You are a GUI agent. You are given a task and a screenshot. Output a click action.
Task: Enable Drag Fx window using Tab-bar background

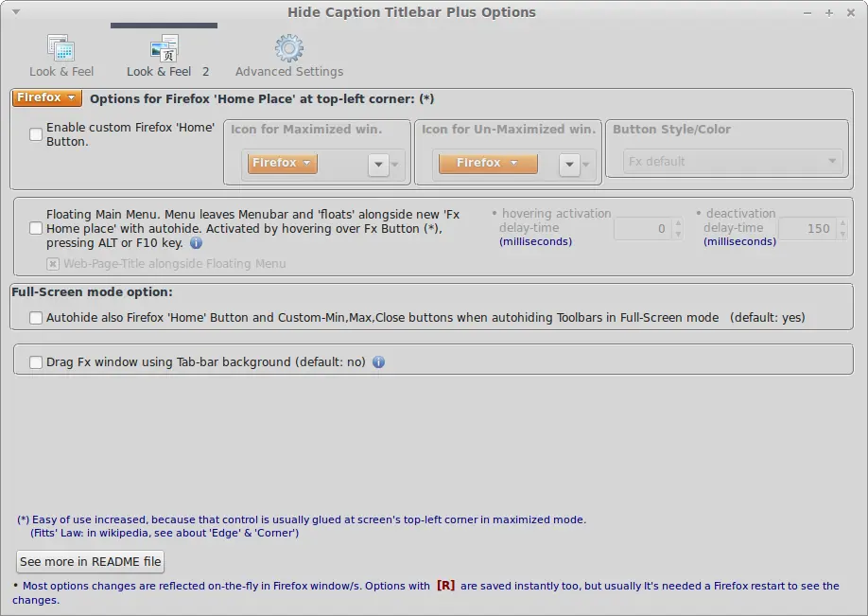(x=36, y=362)
